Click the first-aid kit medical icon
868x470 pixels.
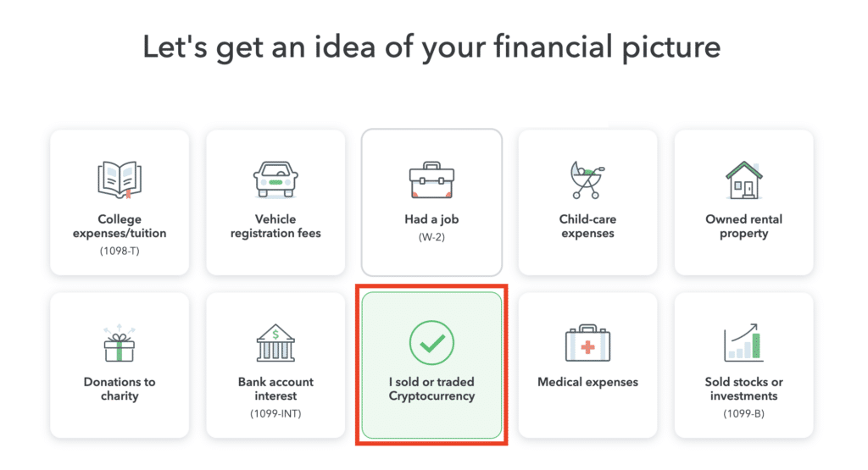[588, 343]
